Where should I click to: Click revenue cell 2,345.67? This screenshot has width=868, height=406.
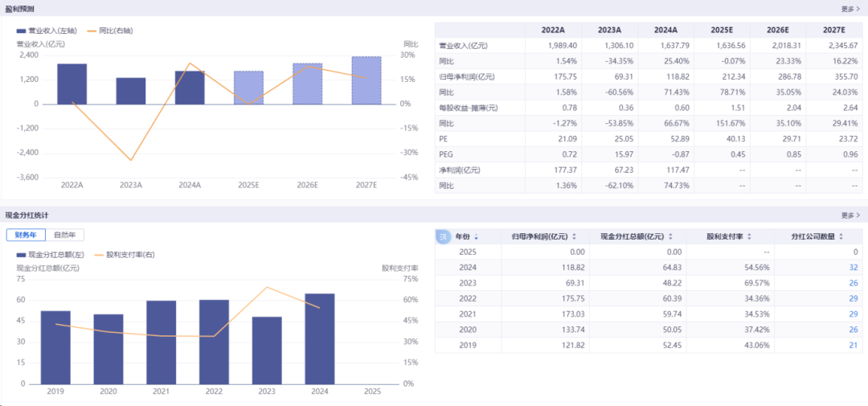(x=842, y=46)
